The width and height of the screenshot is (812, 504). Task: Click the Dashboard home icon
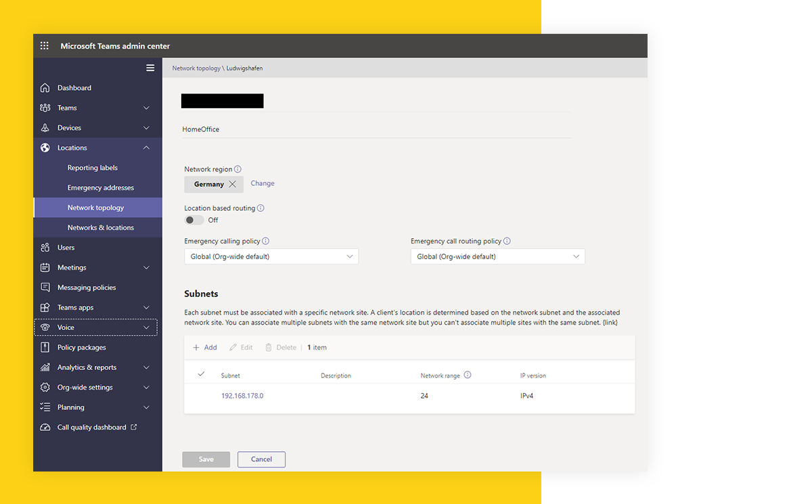click(45, 88)
